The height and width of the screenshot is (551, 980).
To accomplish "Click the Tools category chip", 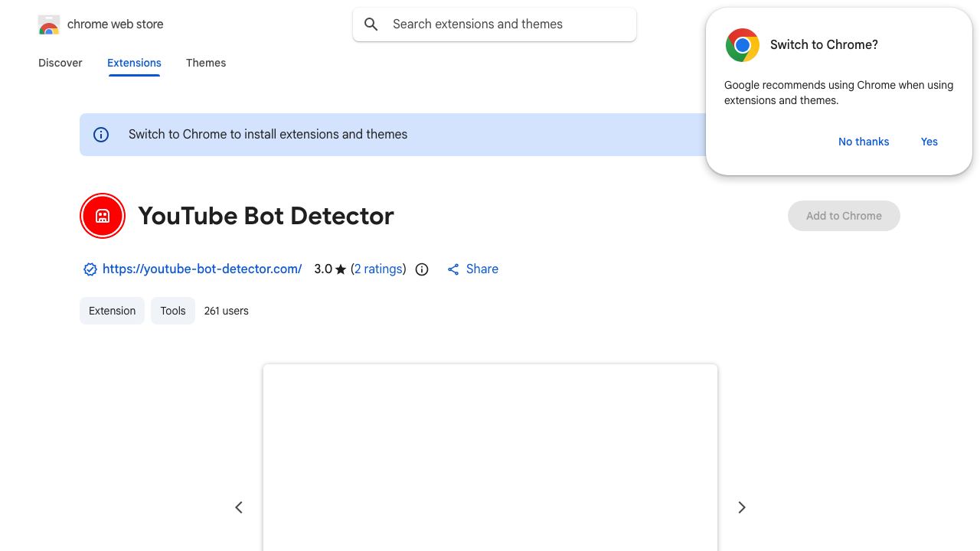I will [x=173, y=311].
